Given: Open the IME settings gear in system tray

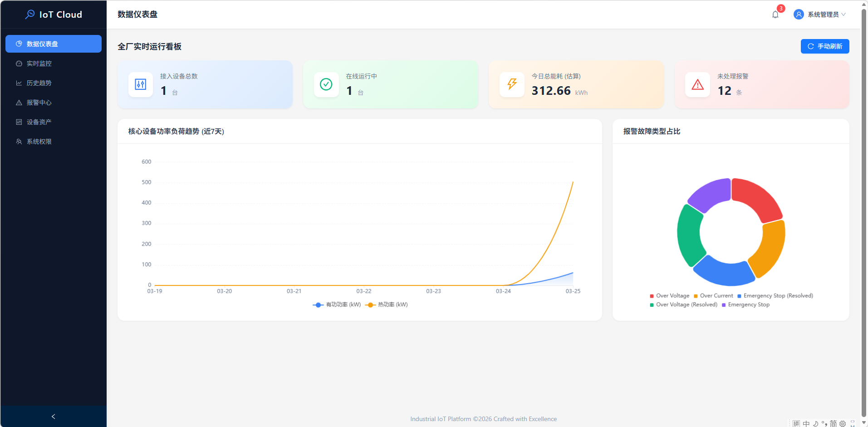Looking at the screenshot, I should [843, 423].
